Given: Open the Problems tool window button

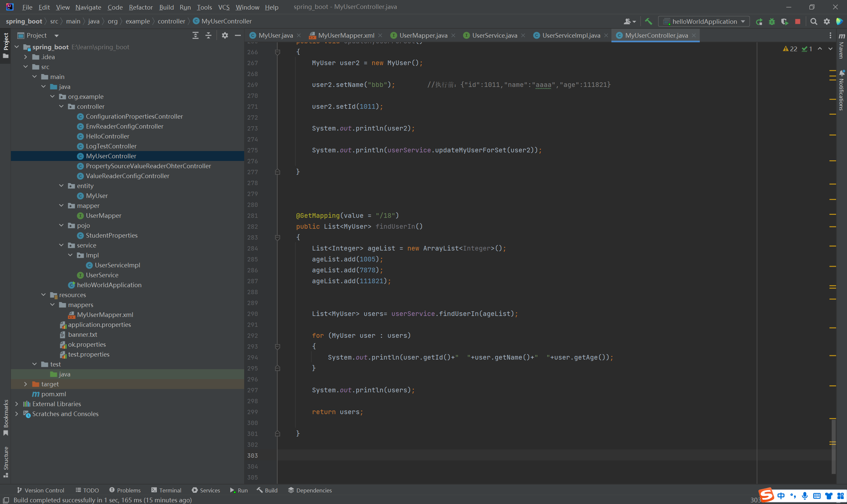Looking at the screenshot, I should pos(125,490).
